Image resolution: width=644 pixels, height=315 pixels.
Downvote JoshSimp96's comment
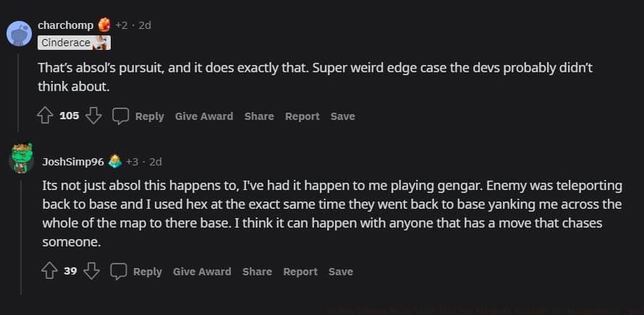pos(91,271)
